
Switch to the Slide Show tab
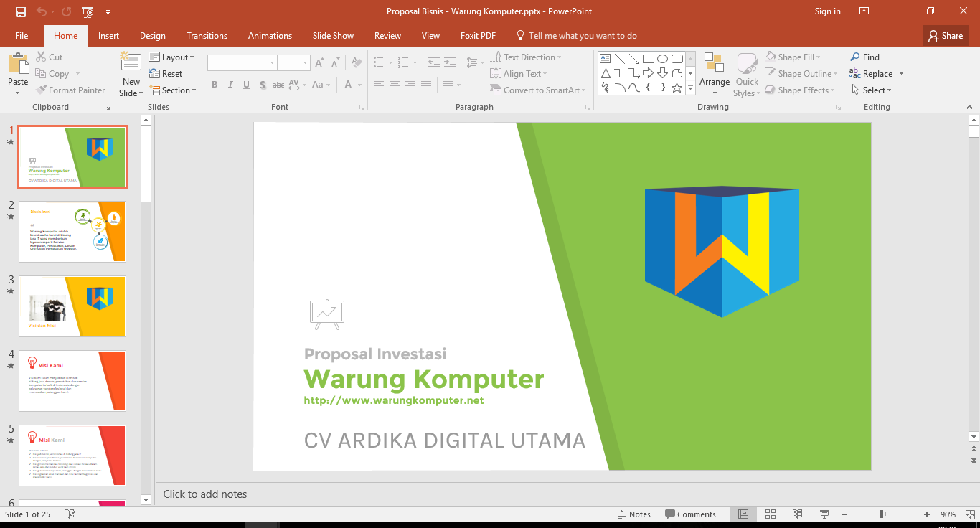[333, 36]
